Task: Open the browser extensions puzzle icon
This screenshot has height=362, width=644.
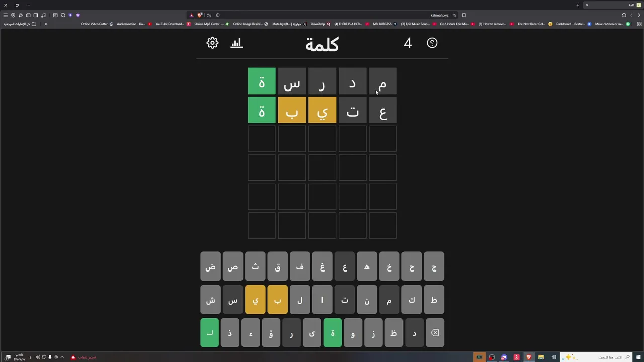Action: pos(63,15)
